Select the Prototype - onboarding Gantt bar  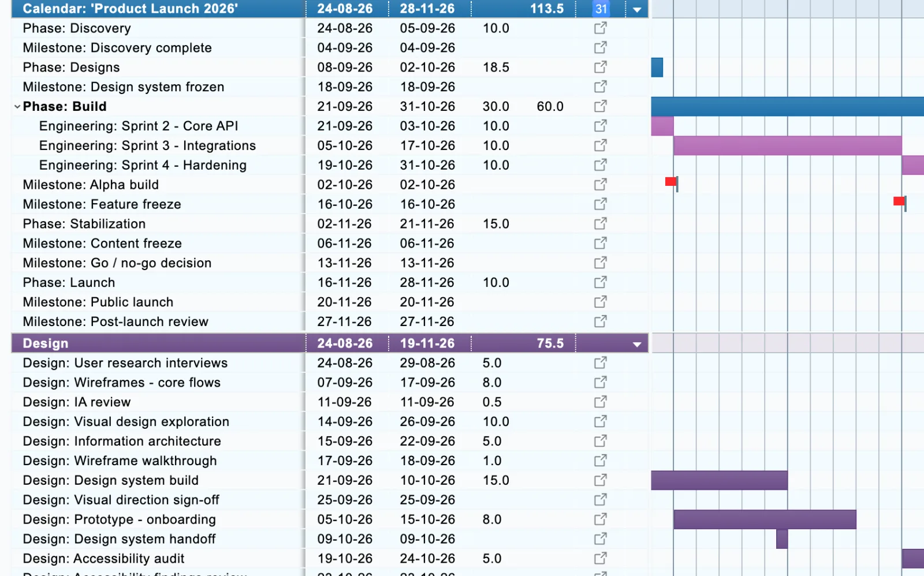765,519
